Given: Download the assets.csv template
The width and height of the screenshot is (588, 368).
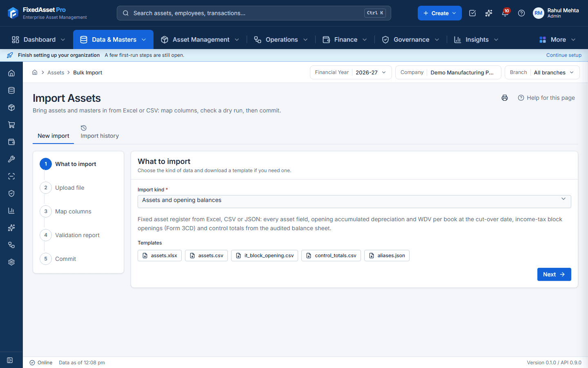Looking at the screenshot, I should point(206,256).
